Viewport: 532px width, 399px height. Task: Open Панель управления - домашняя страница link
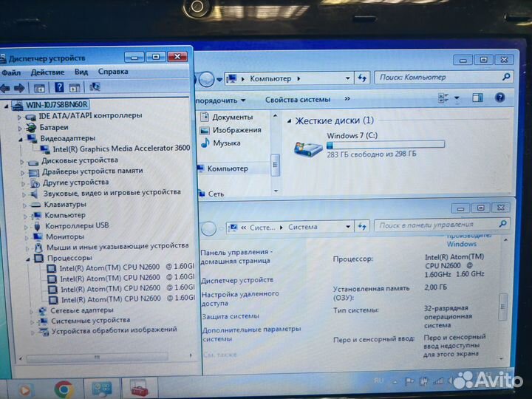[236, 256]
